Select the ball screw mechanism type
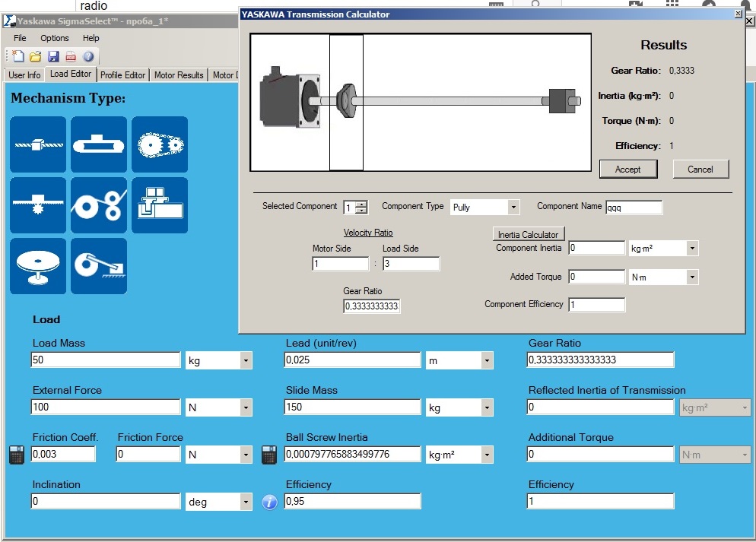Viewport: 756px width, 542px height. click(x=38, y=144)
